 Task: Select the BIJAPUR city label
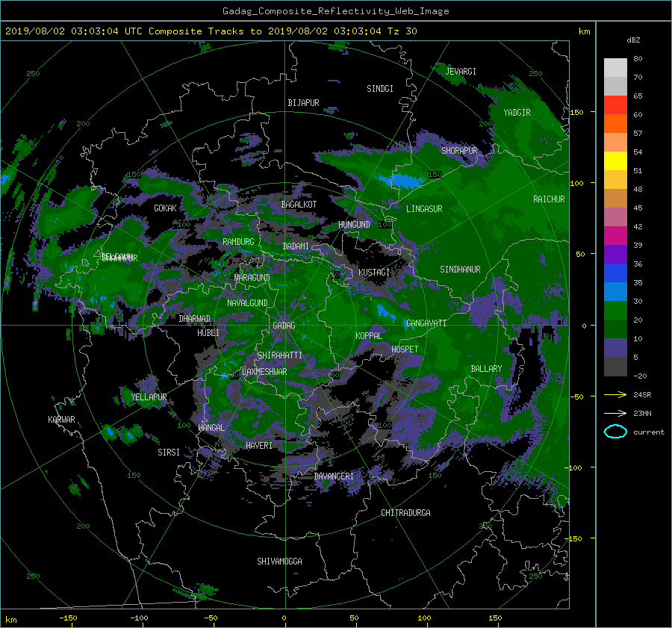point(303,103)
